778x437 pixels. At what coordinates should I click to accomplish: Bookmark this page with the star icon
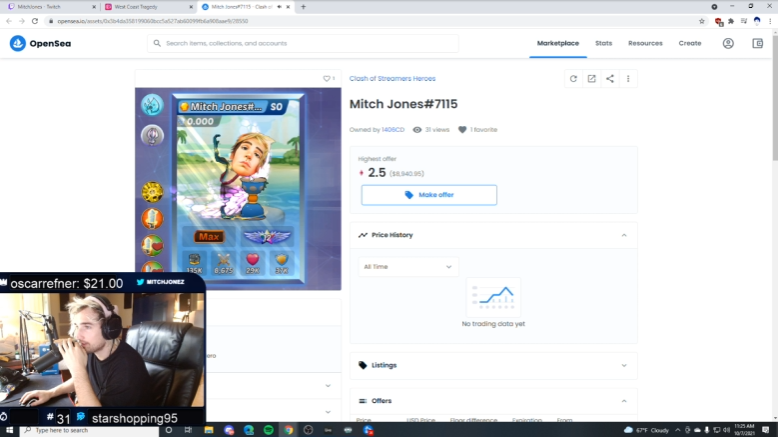click(702, 21)
